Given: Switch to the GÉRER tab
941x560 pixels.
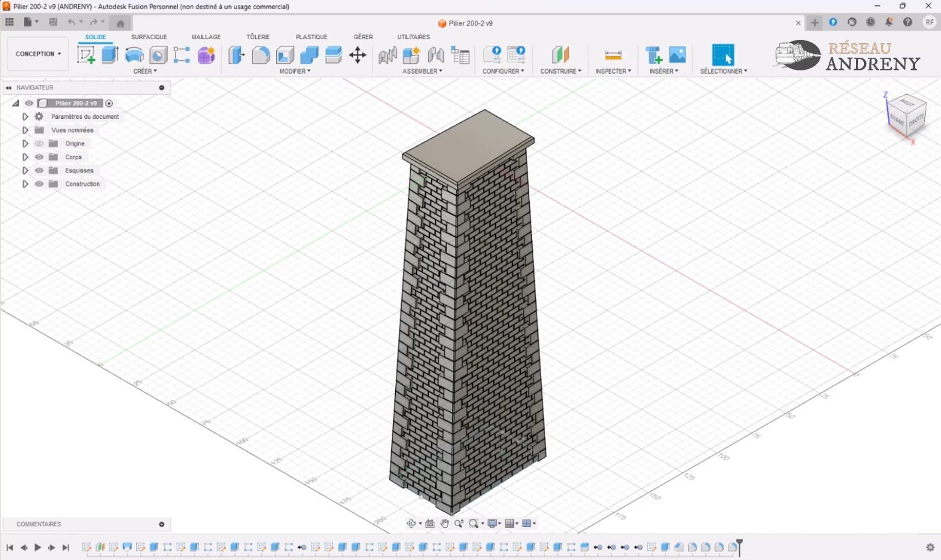Looking at the screenshot, I should click(363, 37).
